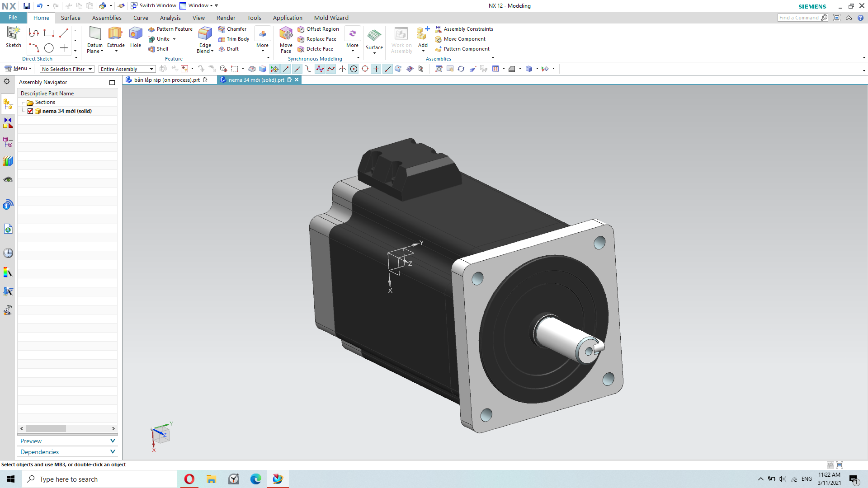This screenshot has width=868, height=488.
Task: Select the Rectangle sketch tool
Action: [49, 33]
